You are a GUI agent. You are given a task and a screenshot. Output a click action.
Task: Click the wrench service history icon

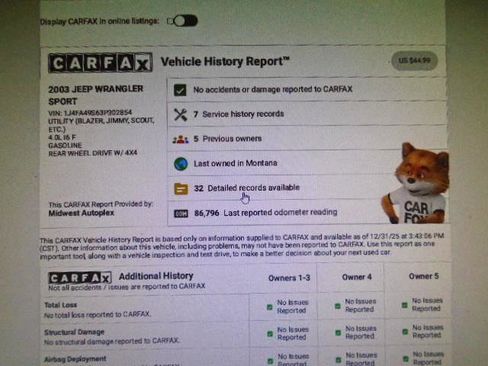(180, 115)
